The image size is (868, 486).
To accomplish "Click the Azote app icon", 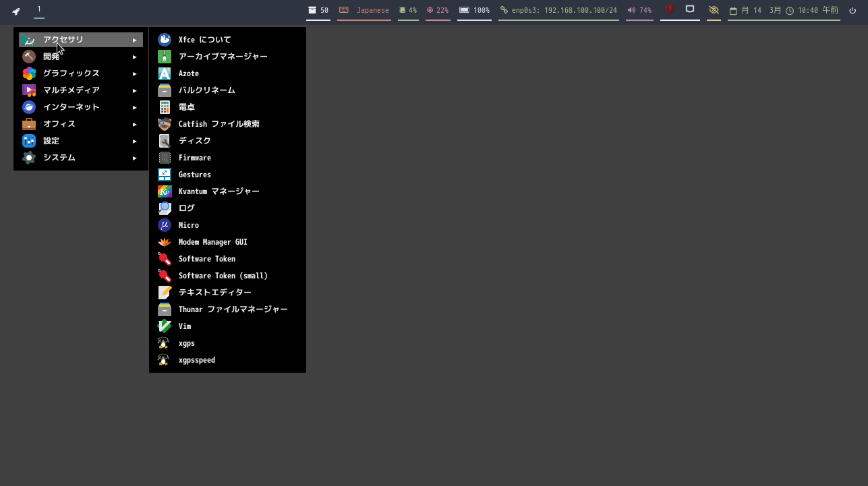I will (x=165, y=73).
